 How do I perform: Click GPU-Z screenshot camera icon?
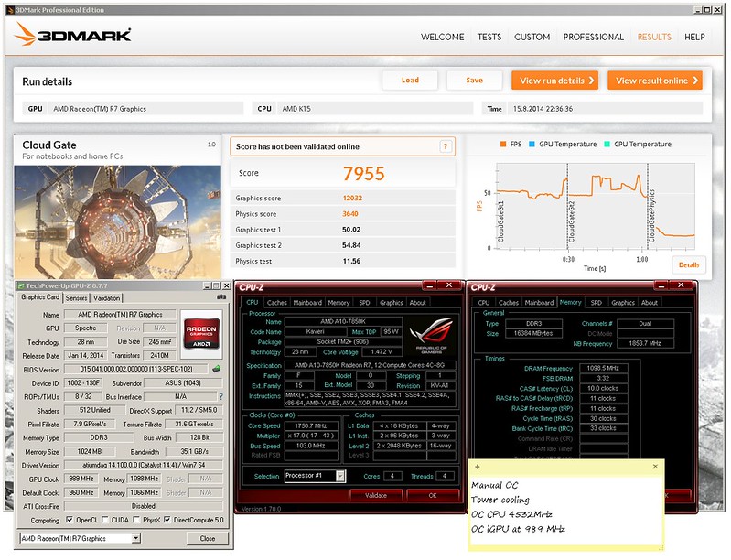(x=221, y=297)
